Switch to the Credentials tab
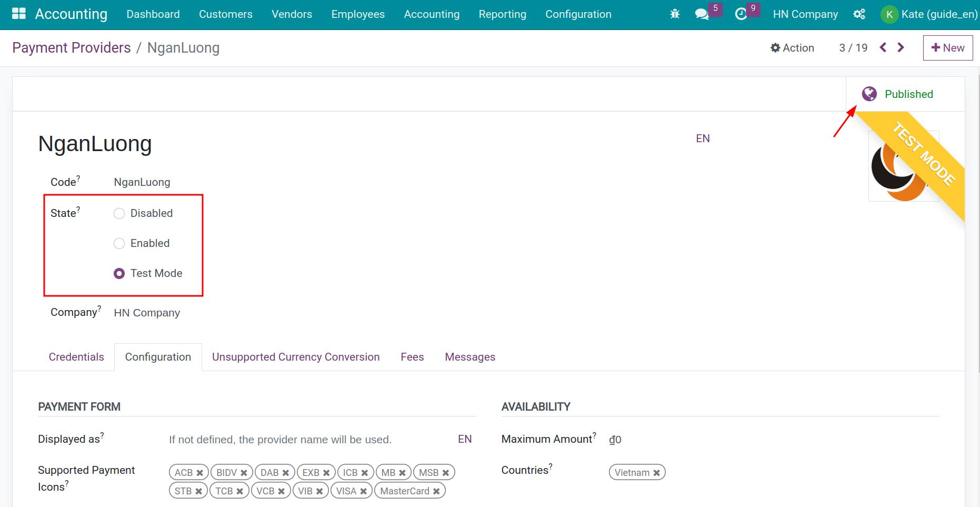The height and width of the screenshot is (507, 980). [x=76, y=357]
